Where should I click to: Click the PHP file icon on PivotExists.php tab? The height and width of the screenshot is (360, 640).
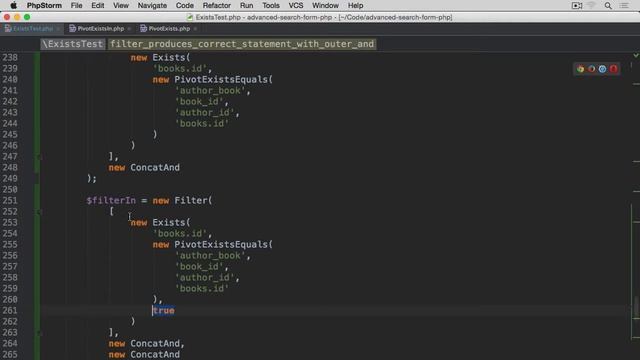tap(143, 29)
